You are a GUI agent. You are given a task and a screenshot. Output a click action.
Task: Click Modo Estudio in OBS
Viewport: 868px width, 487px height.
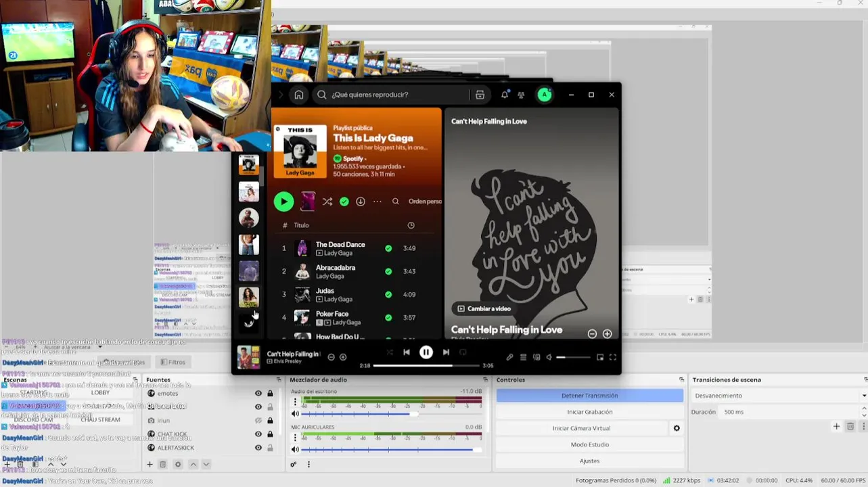coord(589,444)
